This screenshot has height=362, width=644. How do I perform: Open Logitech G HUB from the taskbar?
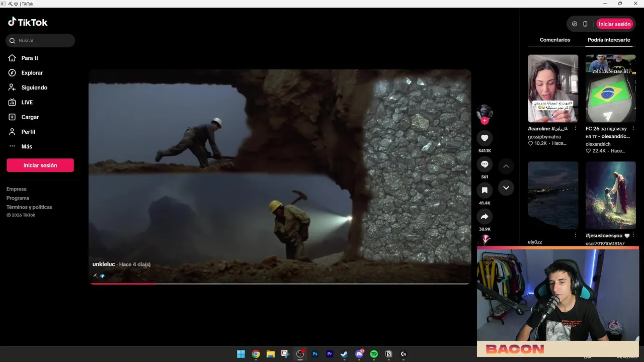(x=404, y=354)
